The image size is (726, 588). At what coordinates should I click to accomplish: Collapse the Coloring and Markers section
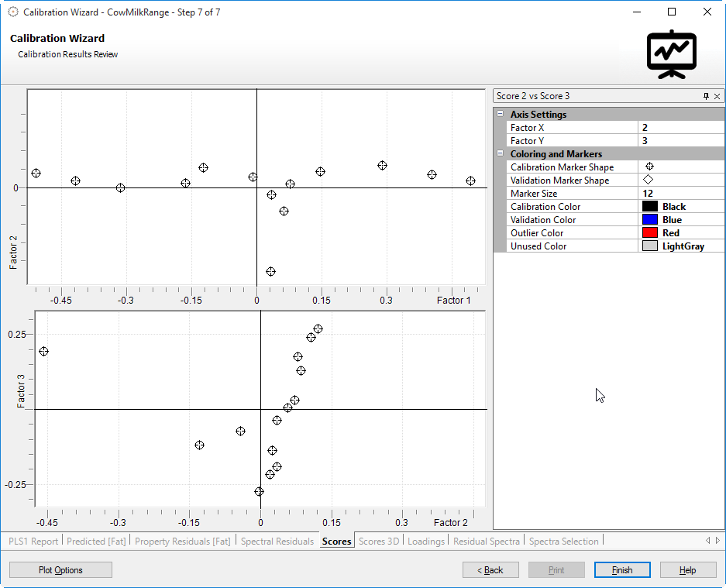click(501, 154)
